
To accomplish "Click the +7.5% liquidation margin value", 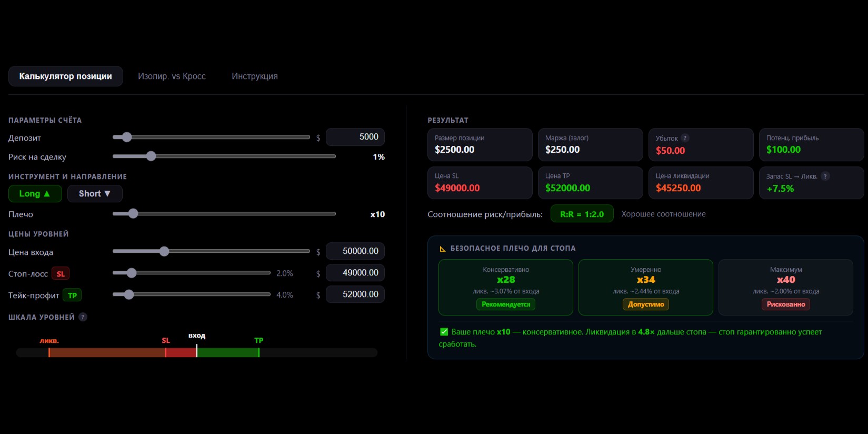I will [780, 189].
